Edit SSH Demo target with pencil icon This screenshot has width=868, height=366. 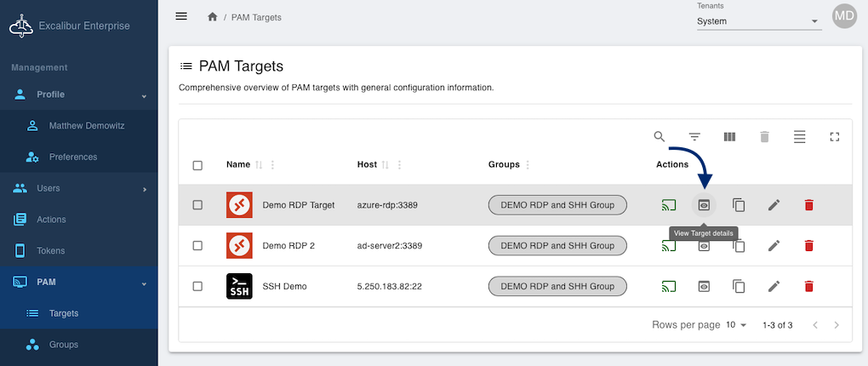click(x=774, y=287)
